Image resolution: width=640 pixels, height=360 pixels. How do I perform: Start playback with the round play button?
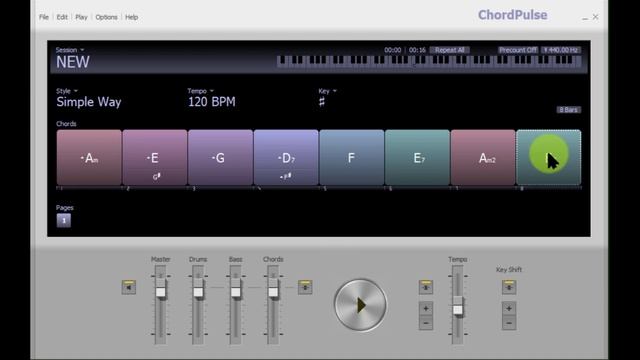click(x=360, y=305)
